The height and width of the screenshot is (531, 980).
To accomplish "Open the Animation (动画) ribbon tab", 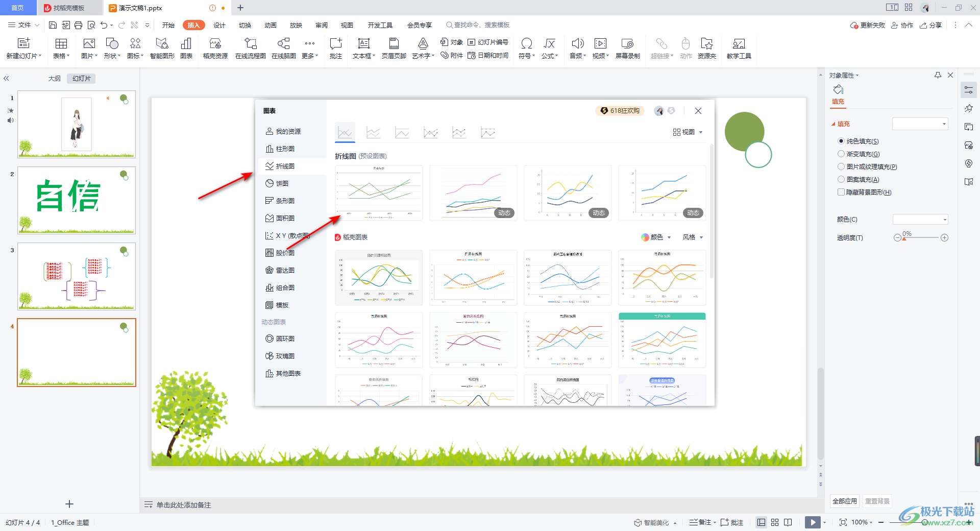I will click(x=271, y=25).
